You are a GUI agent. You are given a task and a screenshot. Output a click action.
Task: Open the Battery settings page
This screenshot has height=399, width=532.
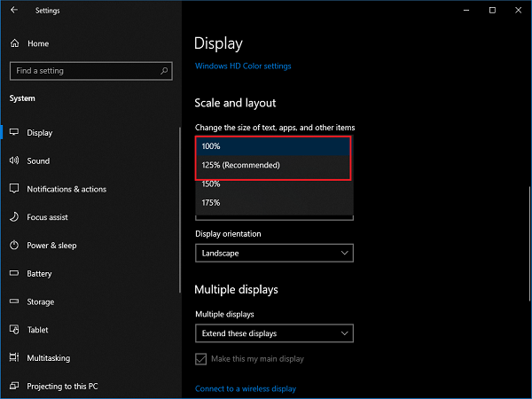click(39, 274)
